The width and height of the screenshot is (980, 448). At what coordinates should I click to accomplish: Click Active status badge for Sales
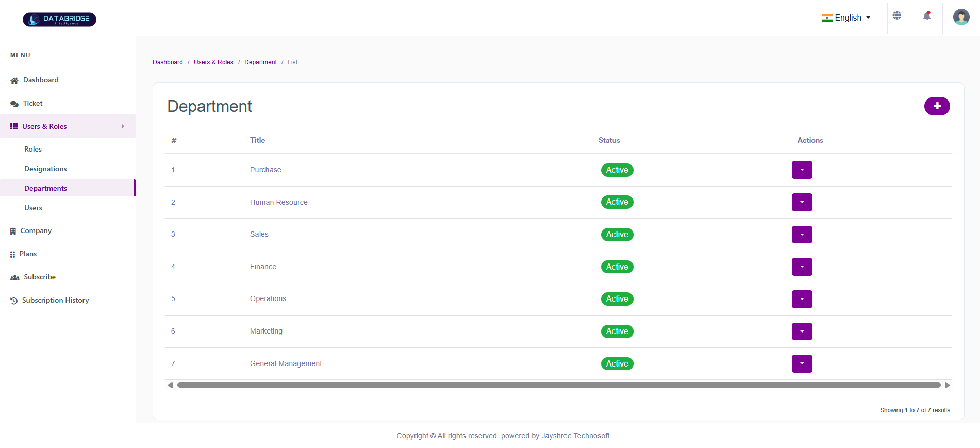(x=617, y=235)
